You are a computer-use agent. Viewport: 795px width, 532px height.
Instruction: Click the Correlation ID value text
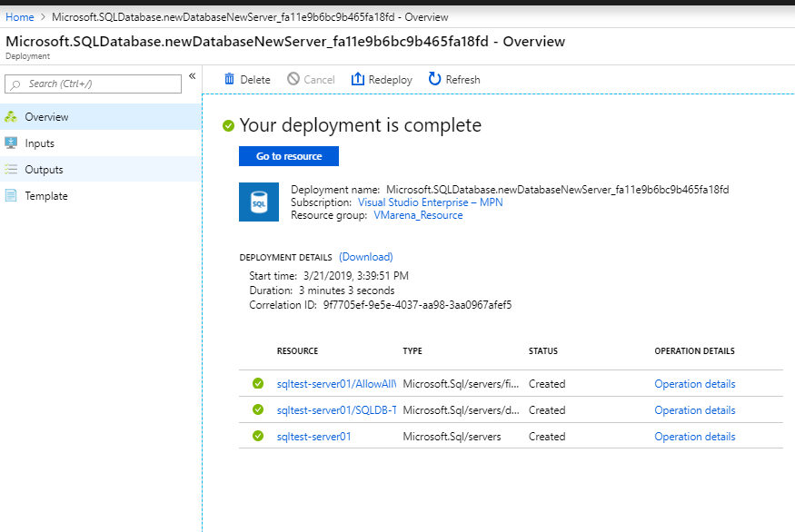(x=417, y=305)
